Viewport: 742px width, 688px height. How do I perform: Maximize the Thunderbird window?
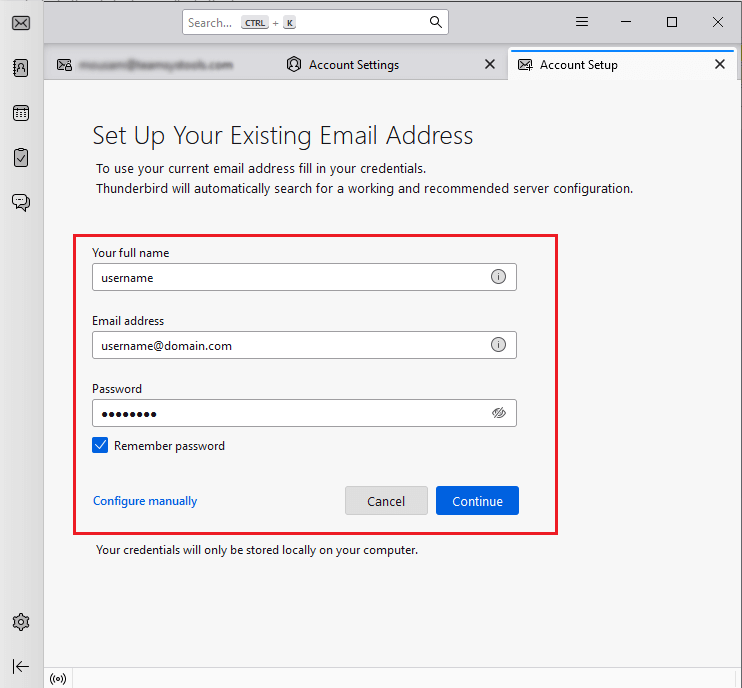(x=671, y=22)
